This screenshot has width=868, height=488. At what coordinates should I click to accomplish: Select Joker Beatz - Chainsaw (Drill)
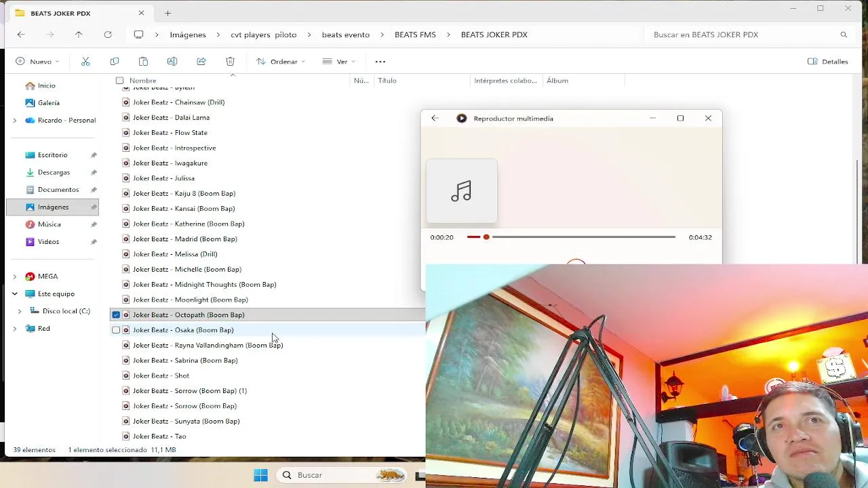178,102
